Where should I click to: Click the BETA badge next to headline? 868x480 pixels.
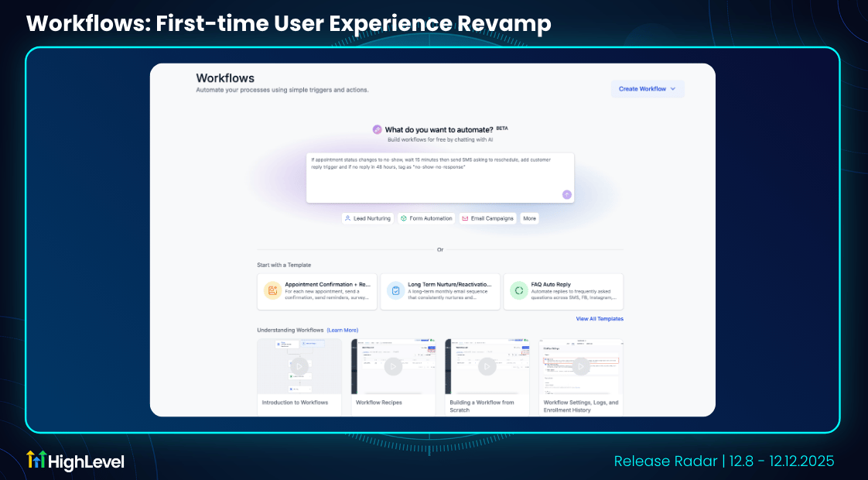[502, 128]
